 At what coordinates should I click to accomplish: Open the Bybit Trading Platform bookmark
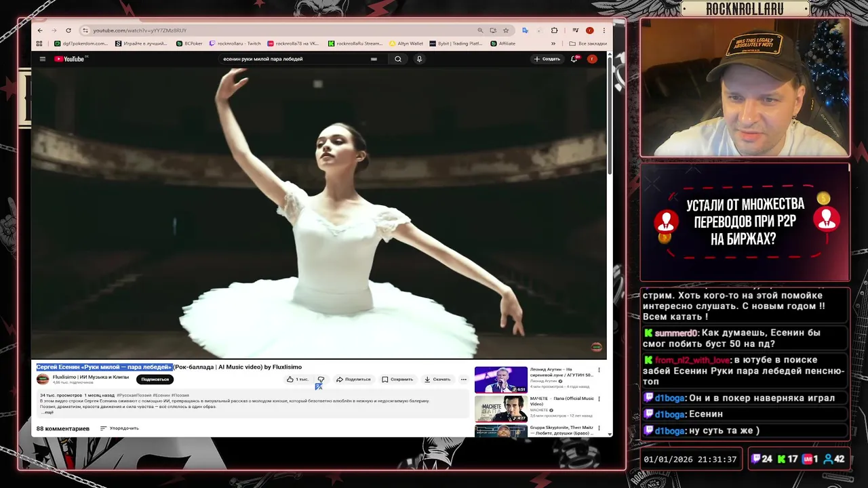point(456,43)
